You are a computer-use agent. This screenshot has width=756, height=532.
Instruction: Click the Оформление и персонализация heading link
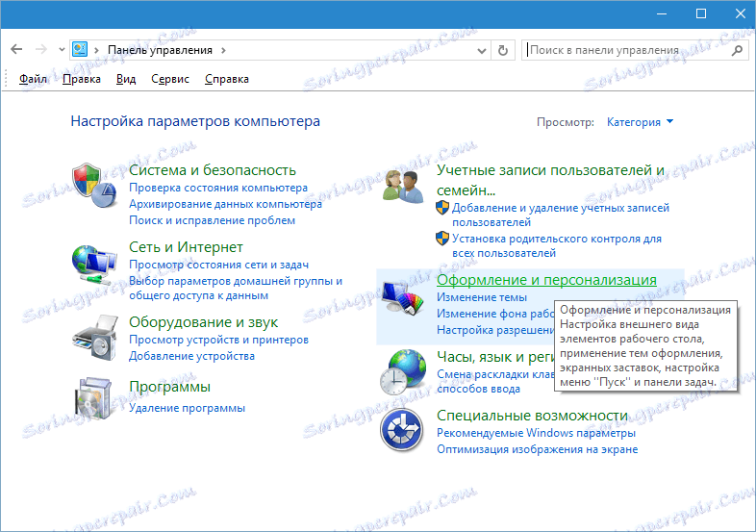click(x=546, y=280)
